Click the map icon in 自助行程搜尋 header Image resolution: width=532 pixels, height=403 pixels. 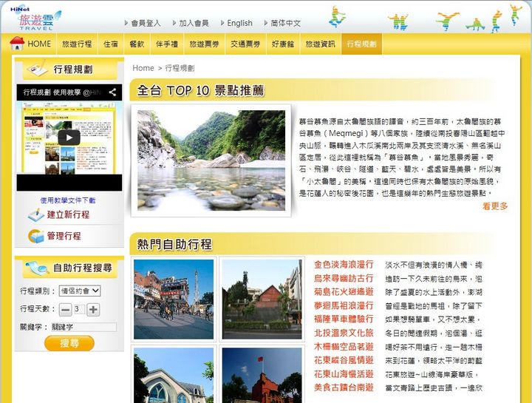(x=38, y=268)
